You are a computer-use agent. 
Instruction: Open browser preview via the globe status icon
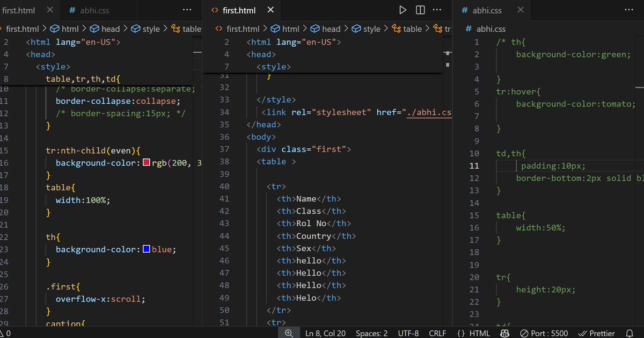(504, 333)
